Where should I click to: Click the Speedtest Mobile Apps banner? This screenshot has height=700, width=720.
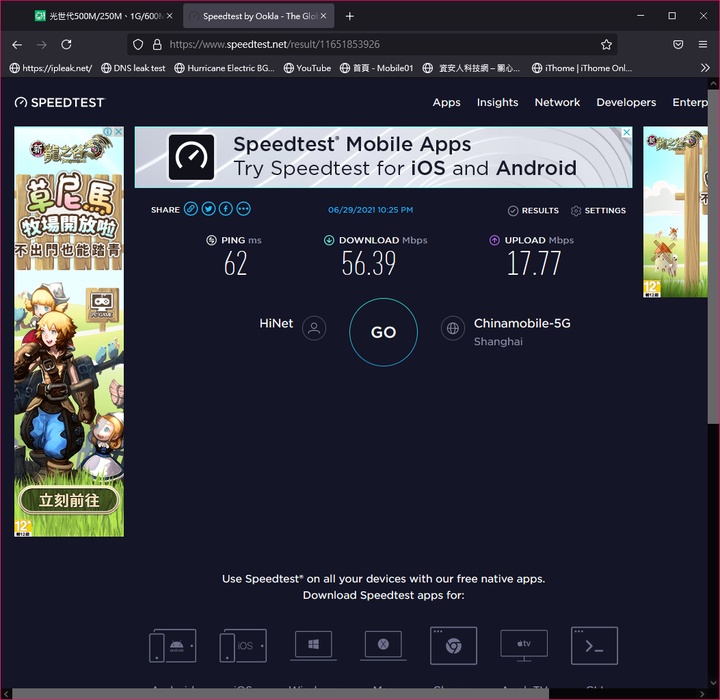(383, 157)
